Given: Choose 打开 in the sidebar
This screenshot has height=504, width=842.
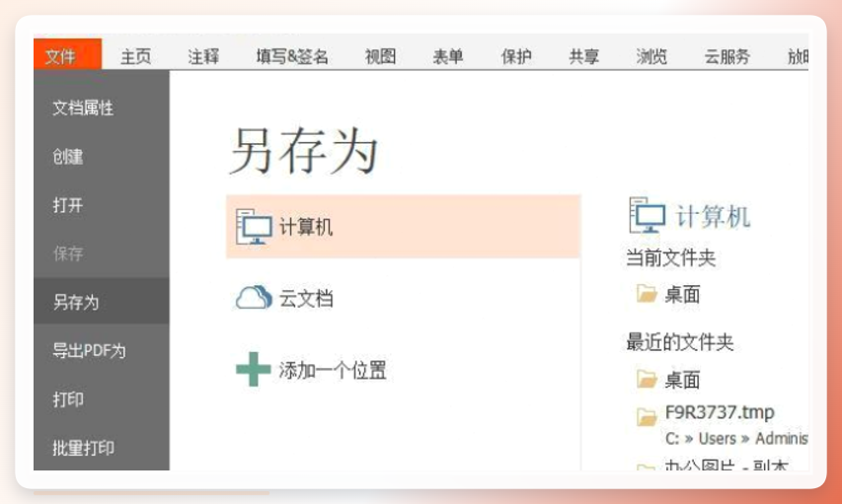Looking at the screenshot, I should click(x=68, y=205).
